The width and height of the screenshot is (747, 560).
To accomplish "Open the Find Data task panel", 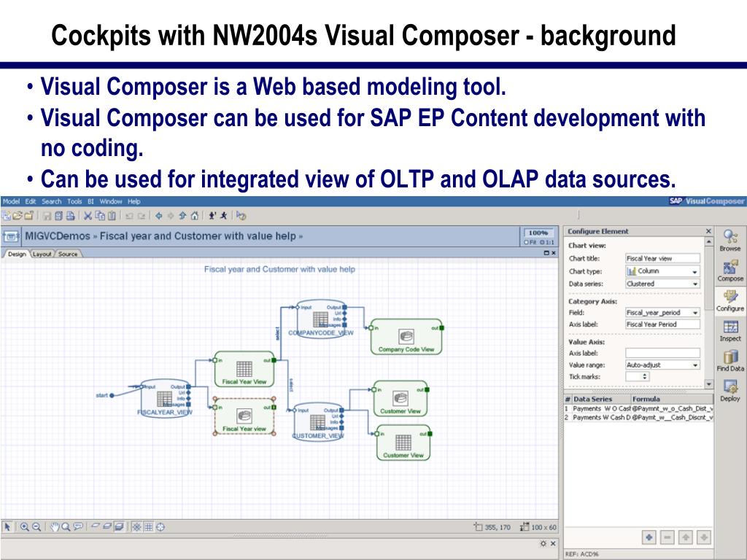I will pos(729,360).
